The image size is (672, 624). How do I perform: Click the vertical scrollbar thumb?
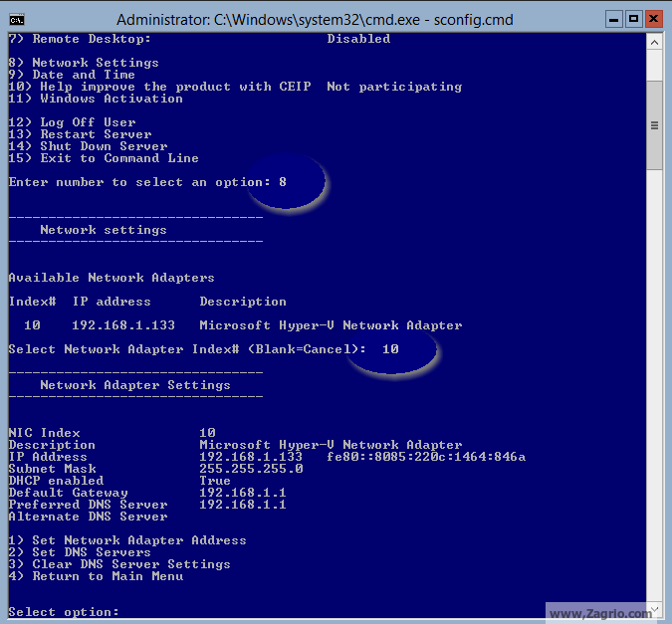[654, 125]
